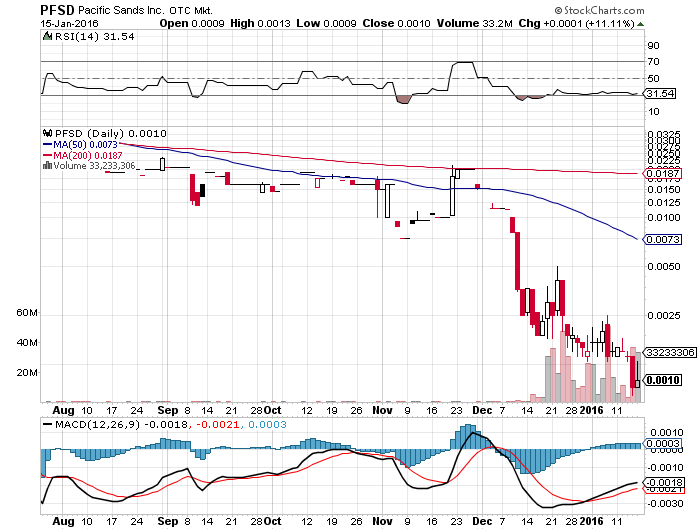Click the 0.0125 price axis label

click(664, 203)
